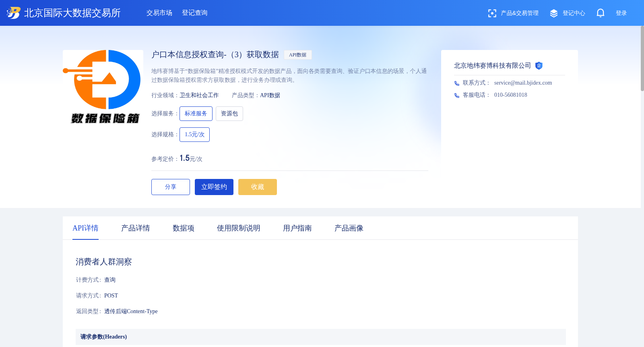Click the 登记中心 layers icon
This screenshot has height=347, width=644.
(554, 13)
